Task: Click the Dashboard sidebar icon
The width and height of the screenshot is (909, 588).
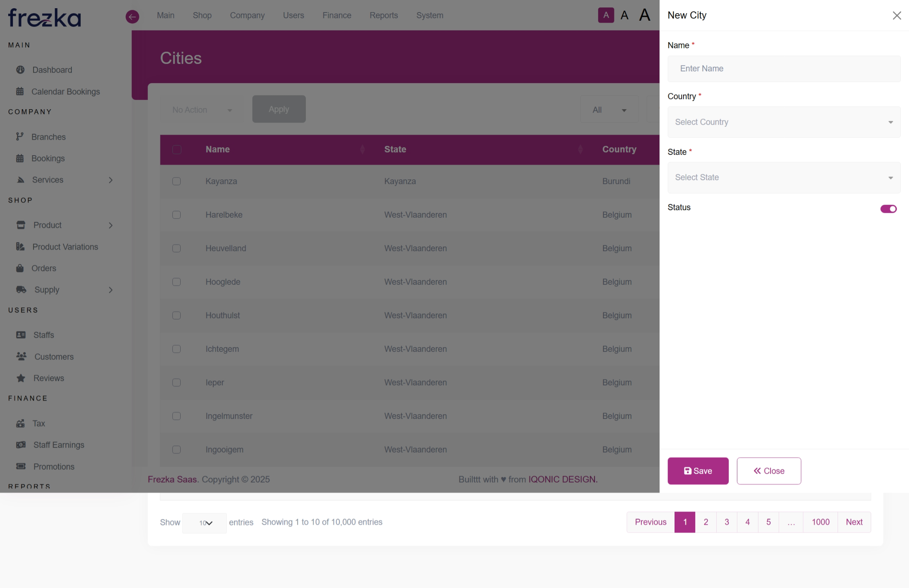Action: 20,70
